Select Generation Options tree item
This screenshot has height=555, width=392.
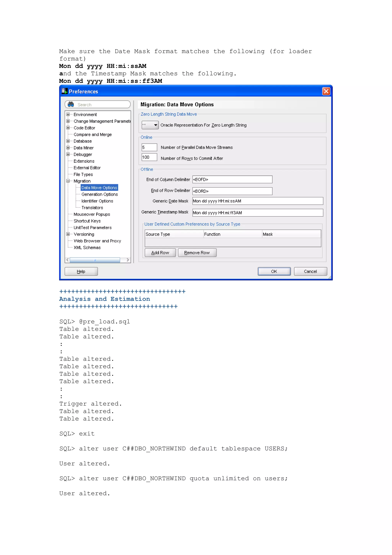100,194
